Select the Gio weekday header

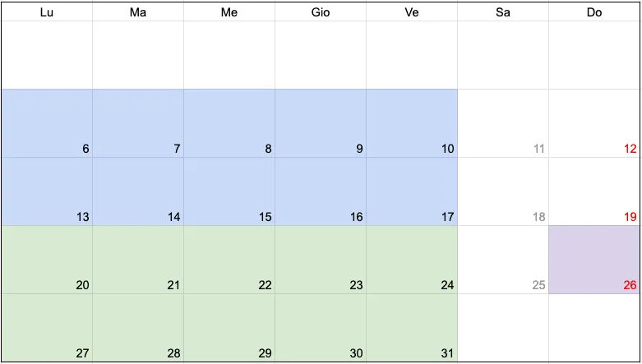(x=321, y=12)
